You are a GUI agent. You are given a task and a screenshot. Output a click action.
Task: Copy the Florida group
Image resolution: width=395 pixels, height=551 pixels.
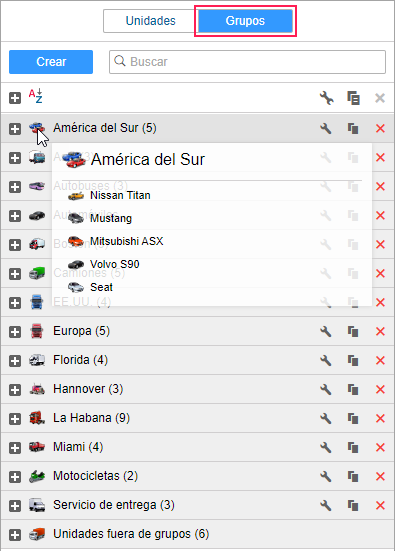click(353, 360)
